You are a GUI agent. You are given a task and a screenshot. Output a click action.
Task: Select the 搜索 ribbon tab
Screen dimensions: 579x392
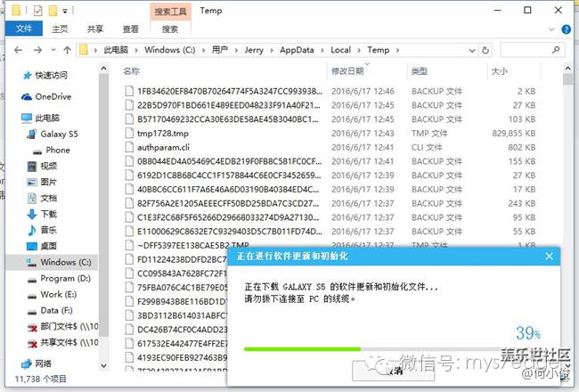tap(170, 29)
